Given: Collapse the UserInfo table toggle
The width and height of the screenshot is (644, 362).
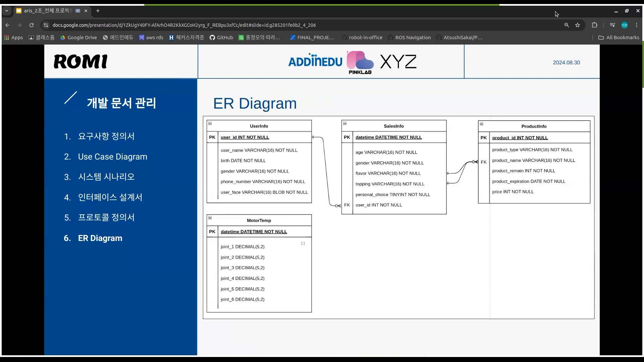Looking at the screenshot, I should (x=210, y=123).
